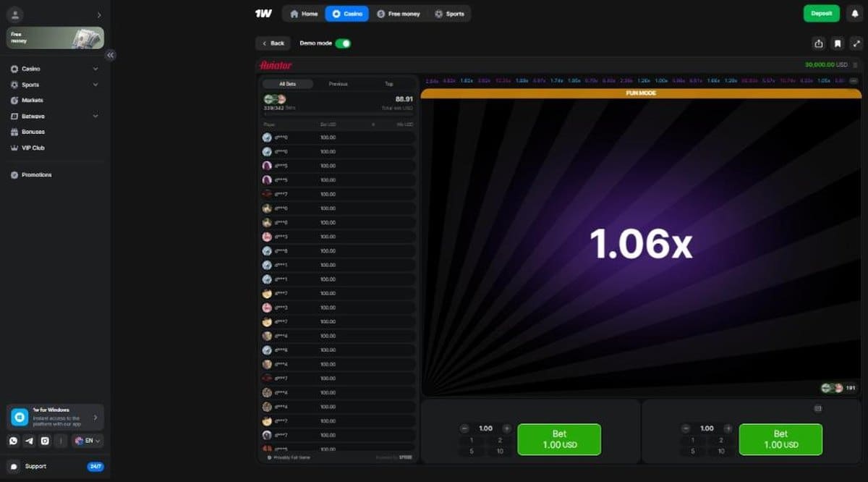
Task: Choose the 10 quick amount in left panel
Action: [x=500, y=451]
